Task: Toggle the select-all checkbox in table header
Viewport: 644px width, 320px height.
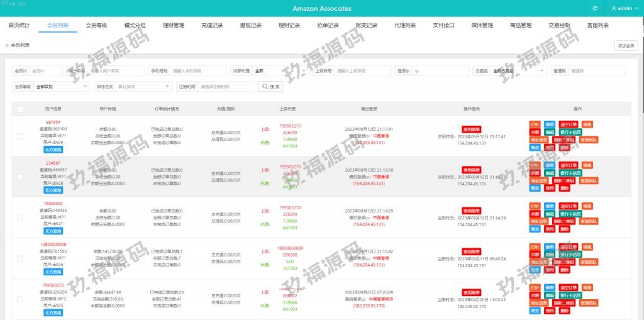Action: [x=20, y=109]
